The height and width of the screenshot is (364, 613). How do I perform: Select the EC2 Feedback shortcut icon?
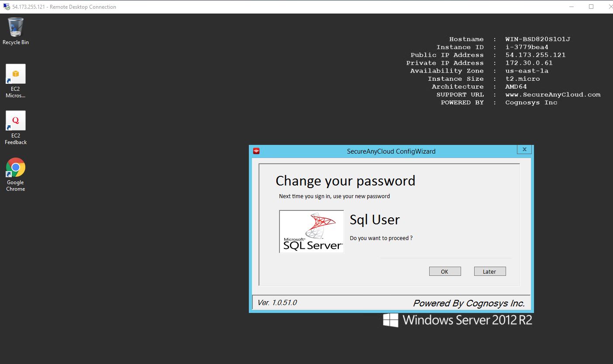(16, 121)
